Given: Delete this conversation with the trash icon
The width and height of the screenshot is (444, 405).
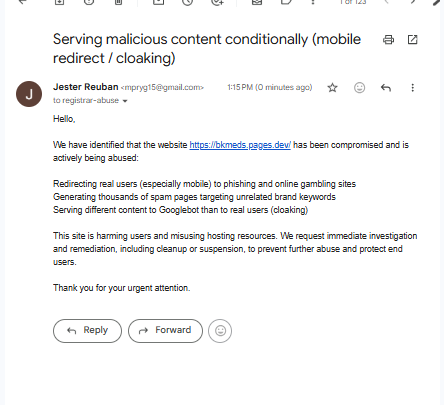Looking at the screenshot, I should 118,2.
